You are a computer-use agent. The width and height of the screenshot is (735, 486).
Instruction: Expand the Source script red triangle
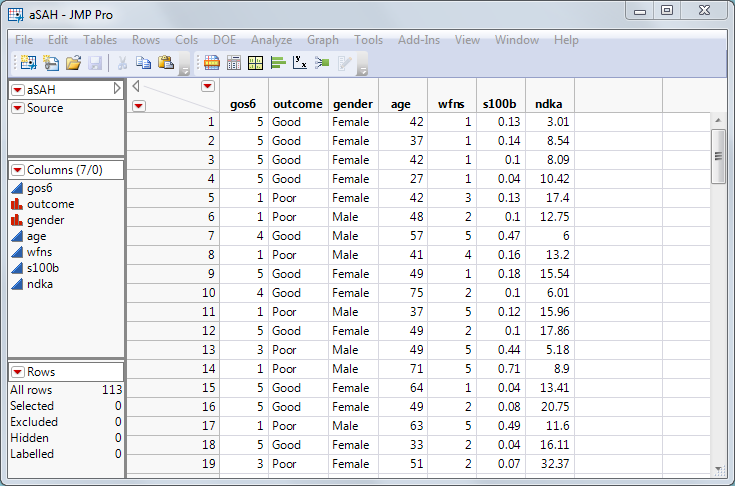[x=18, y=108]
